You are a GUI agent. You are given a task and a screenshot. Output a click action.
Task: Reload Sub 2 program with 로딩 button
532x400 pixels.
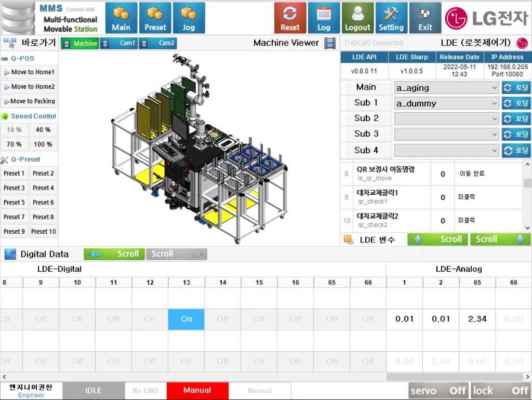point(516,119)
